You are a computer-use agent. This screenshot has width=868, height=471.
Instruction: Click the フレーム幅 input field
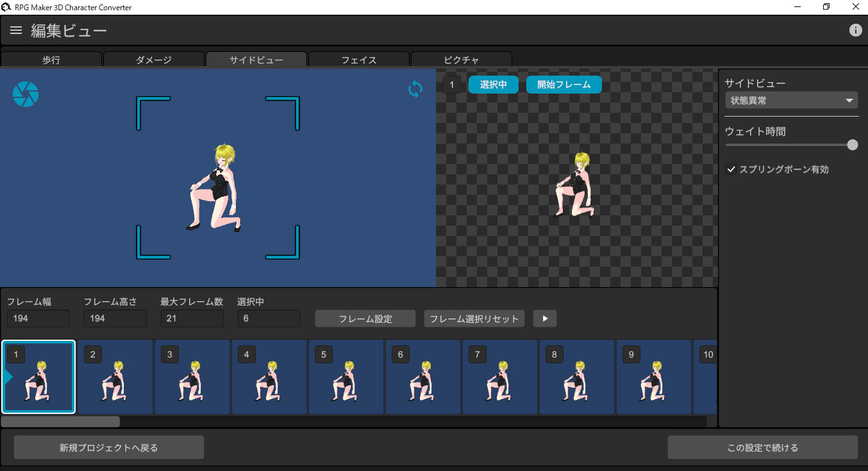click(x=38, y=318)
